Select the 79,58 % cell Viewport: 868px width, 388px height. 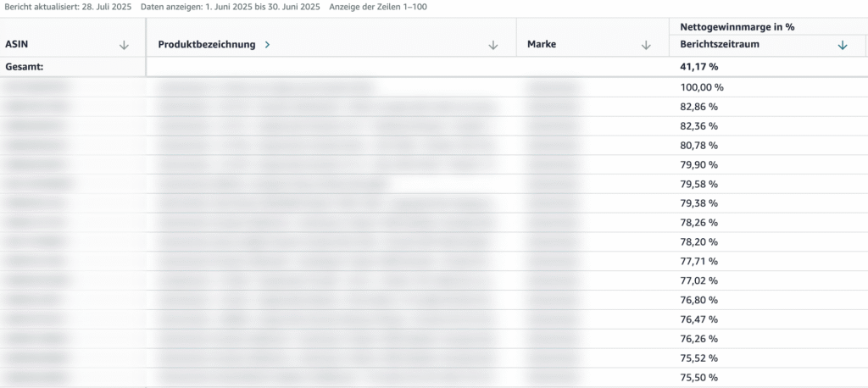pyautogui.click(x=698, y=184)
